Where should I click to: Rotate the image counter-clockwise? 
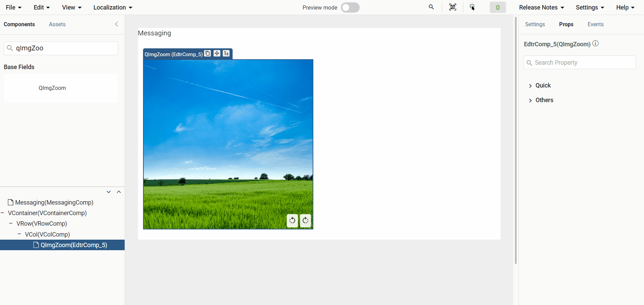(292, 221)
